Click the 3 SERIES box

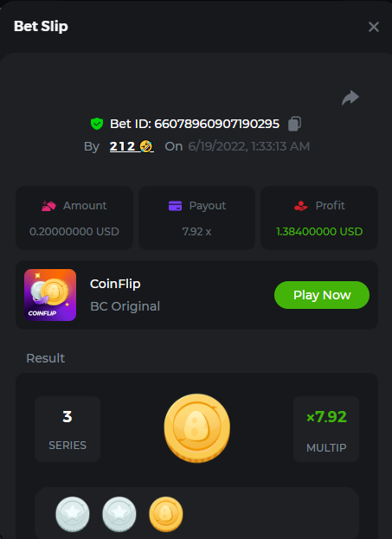click(67, 429)
